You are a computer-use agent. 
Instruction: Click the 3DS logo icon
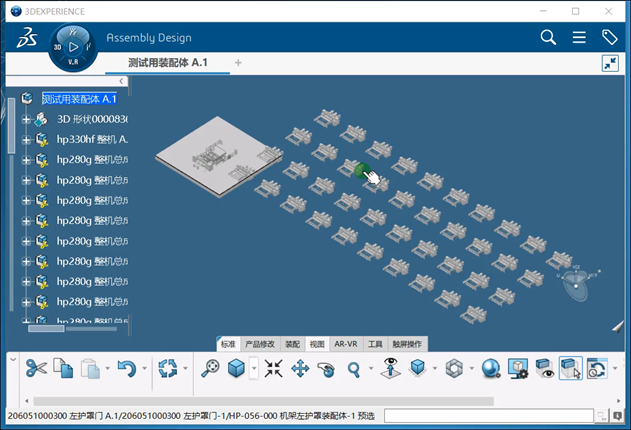27,38
